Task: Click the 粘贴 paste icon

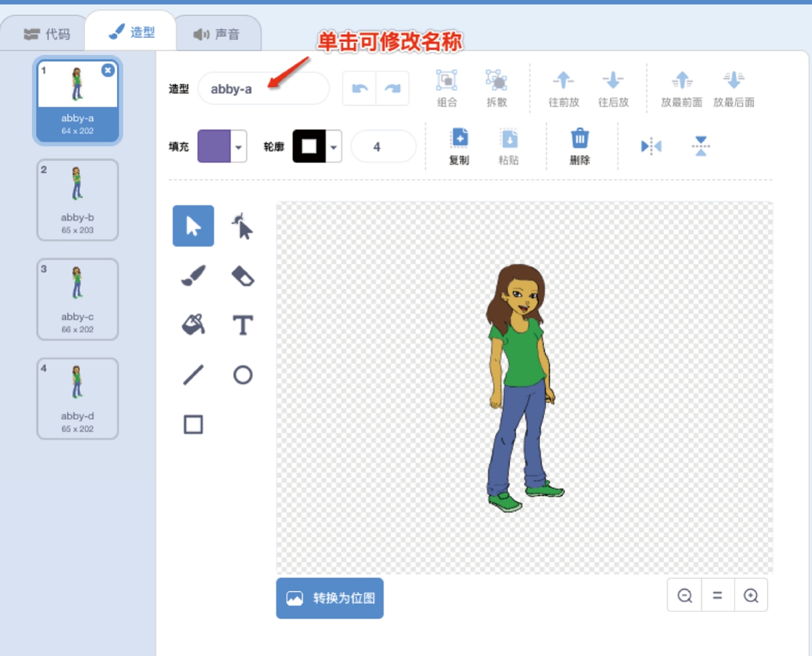Action: pyautogui.click(x=509, y=138)
